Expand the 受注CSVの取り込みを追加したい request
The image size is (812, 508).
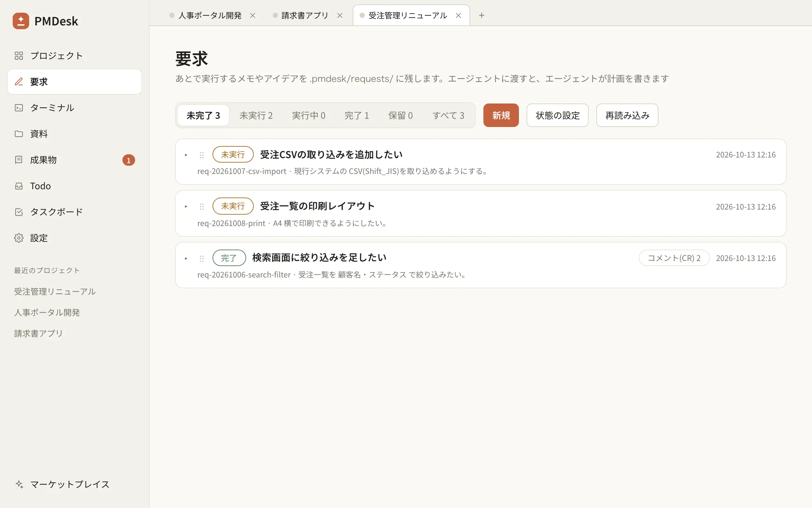click(x=186, y=155)
